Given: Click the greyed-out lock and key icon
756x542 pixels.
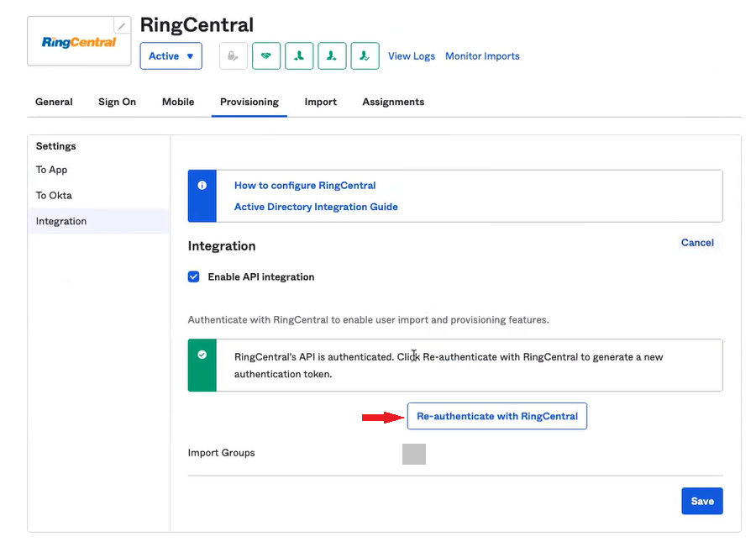Looking at the screenshot, I should [x=234, y=56].
